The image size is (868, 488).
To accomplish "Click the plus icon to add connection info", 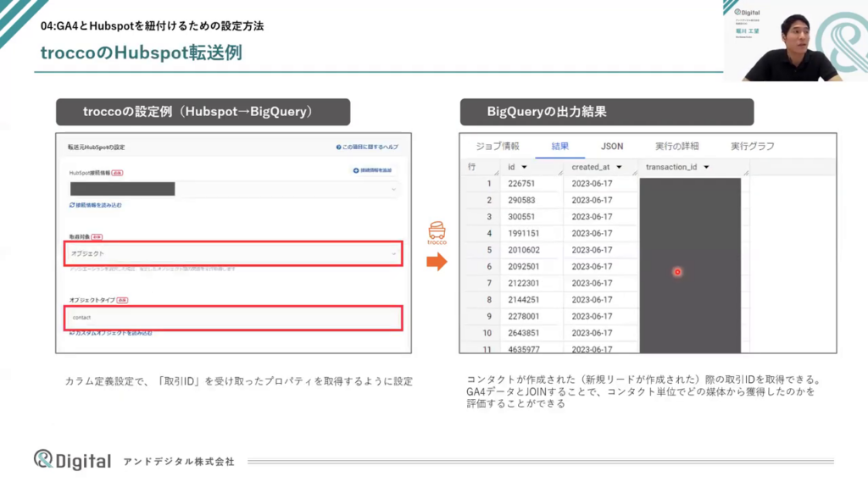I will [356, 171].
